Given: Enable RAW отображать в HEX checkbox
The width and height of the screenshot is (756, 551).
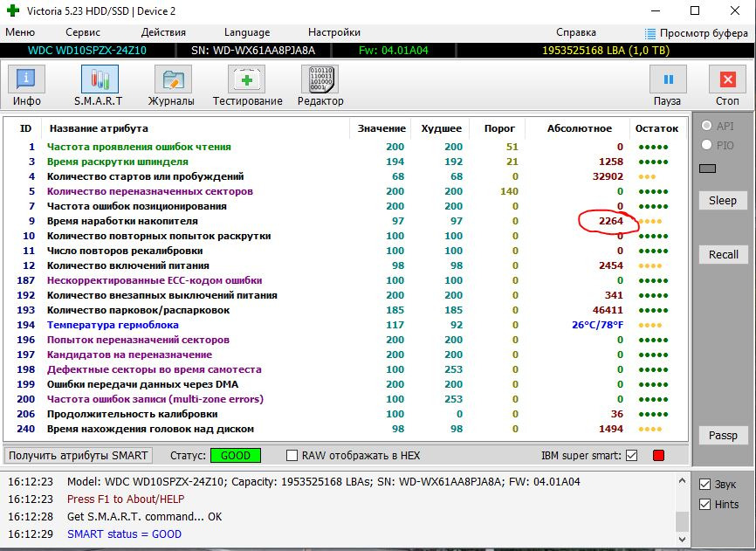Looking at the screenshot, I should (292, 456).
